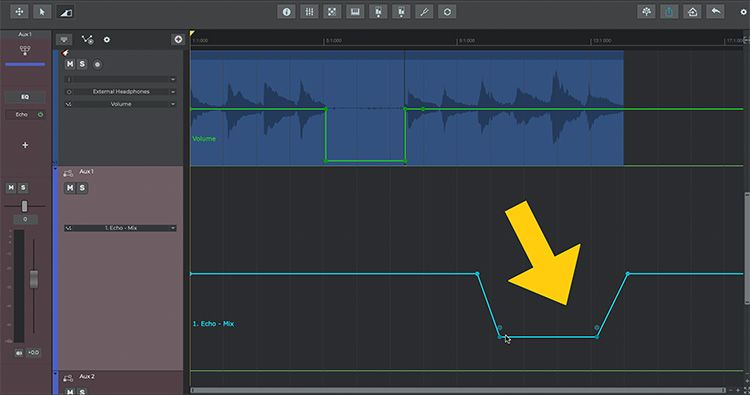Click the EQ plugin button
The height and width of the screenshot is (395, 750).
click(x=25, y=97)
